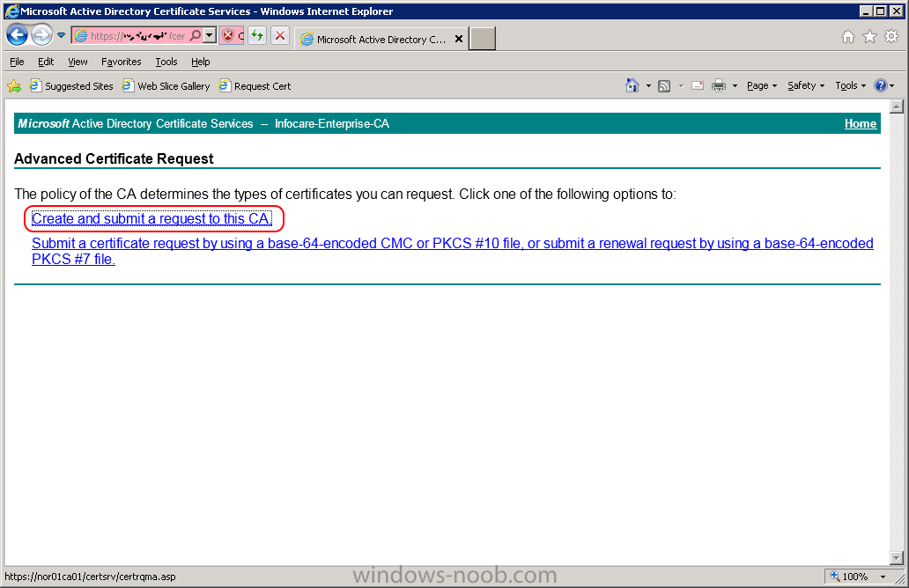Refresh the page with green arrows icon
The height and width of the screenshot is (588, 909).
click(x=257, y=35)
